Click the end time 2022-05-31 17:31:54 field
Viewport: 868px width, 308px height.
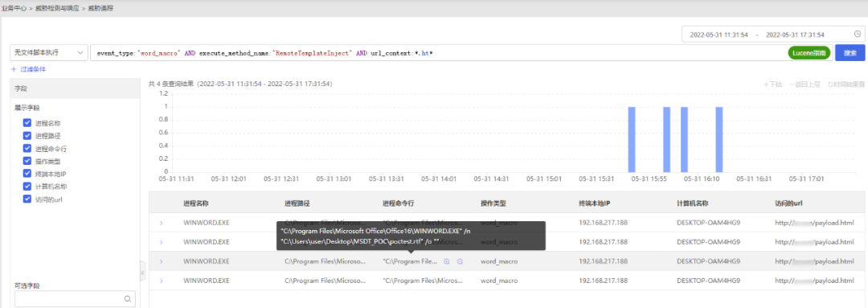[795, 35]
